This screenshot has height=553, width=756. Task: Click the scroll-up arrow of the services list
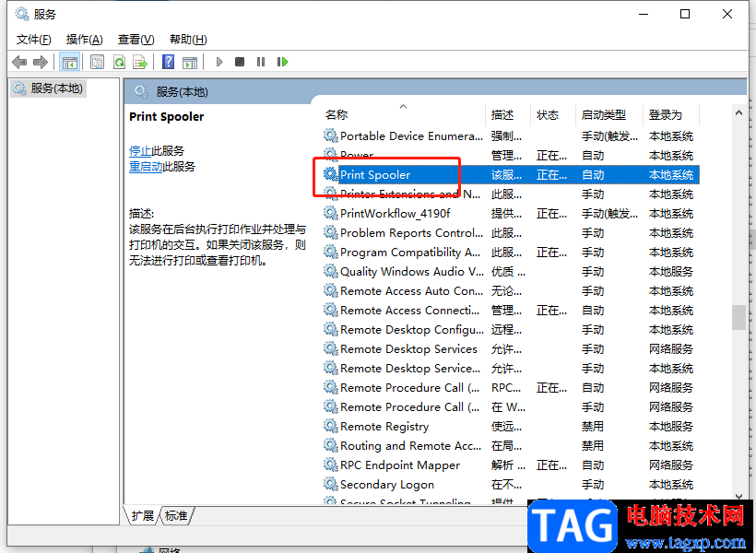pyautogui.click(x=738, y=112)
